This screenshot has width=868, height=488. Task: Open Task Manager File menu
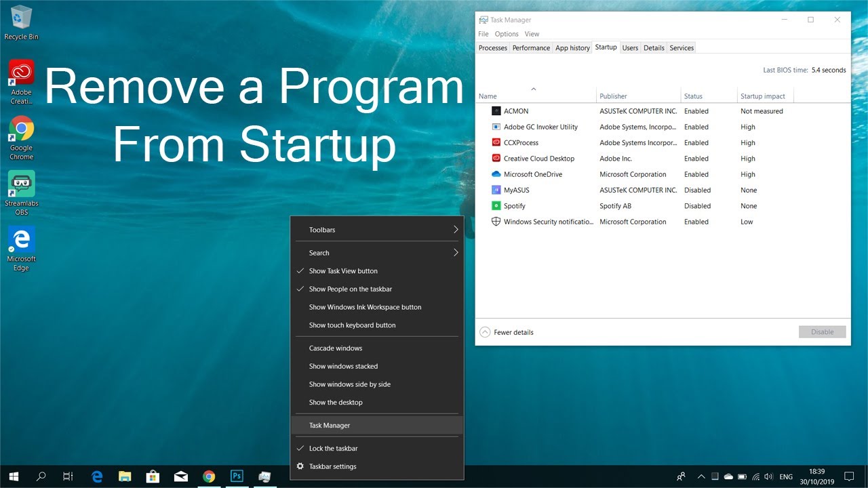[483, 34]
